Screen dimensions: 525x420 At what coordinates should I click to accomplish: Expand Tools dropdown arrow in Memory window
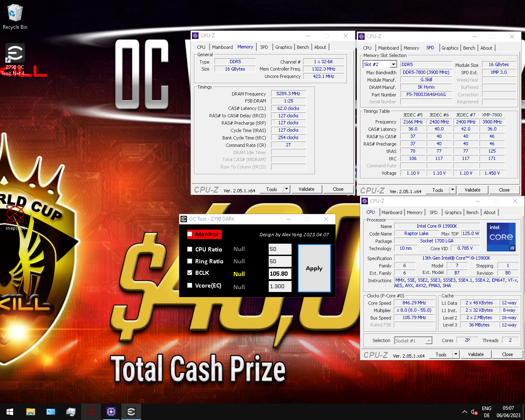(x=286, y=189)
